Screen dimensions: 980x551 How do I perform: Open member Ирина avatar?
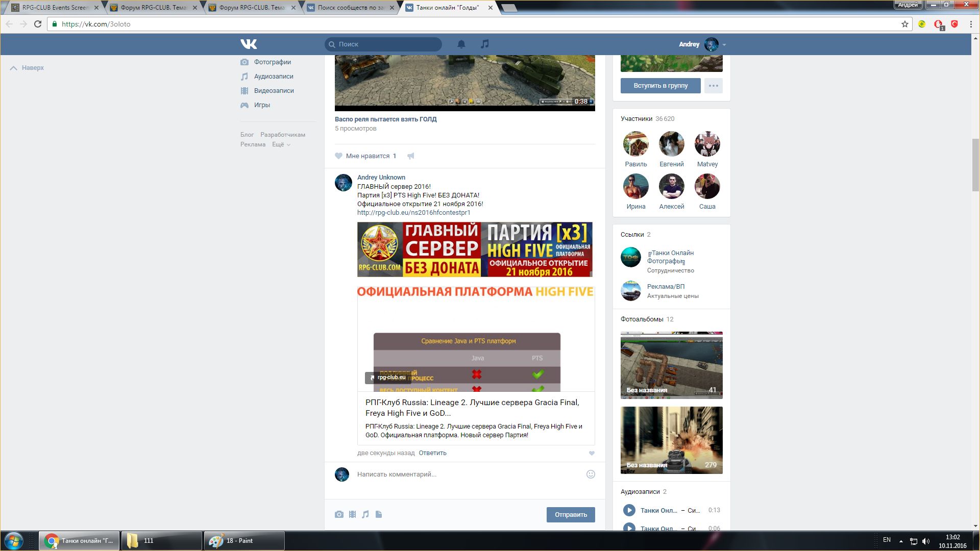pos(636,187)
